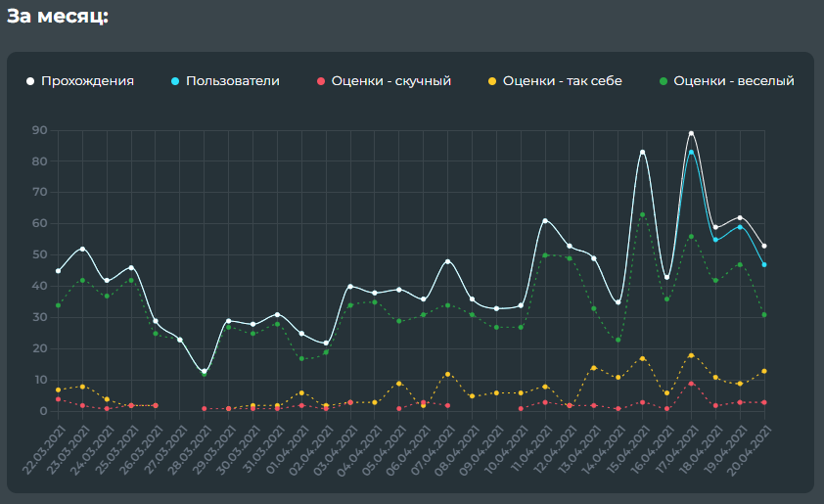This screenshot has width=824, height=504.
Task: Click the red legend dot for скучный
Action: (x=320, y=81)
